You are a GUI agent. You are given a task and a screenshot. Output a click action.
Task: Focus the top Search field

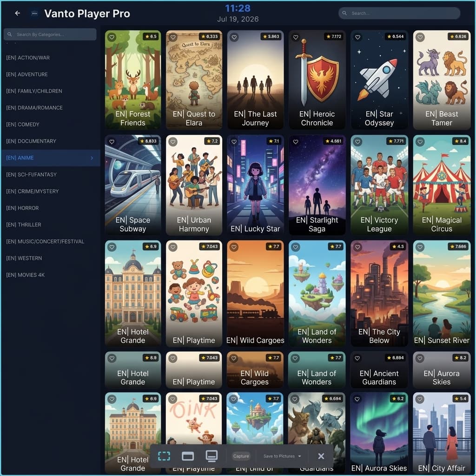tap(399, 13)
